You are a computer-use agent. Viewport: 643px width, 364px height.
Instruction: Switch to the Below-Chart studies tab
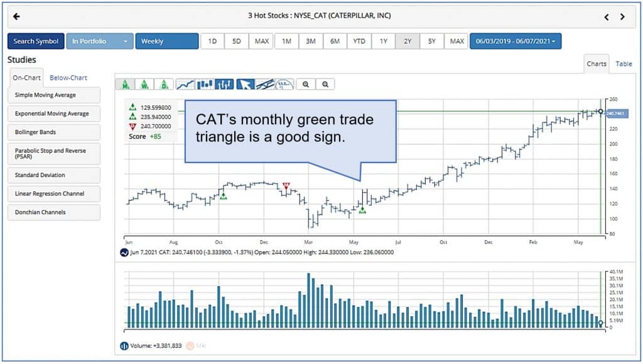point(68,78)
